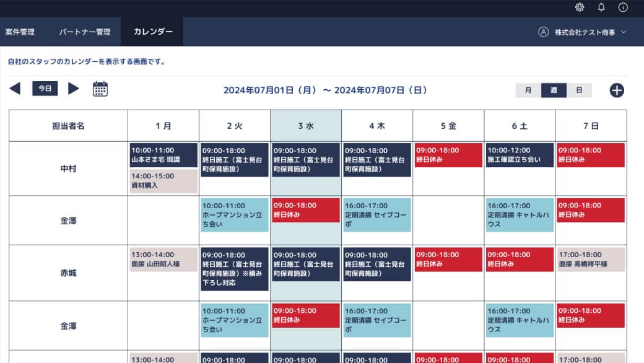Open the calendar date picker icon
Image resolution: width=644 pixels, height=363 pixels.
pyautogui.click(x=100, y=89)
